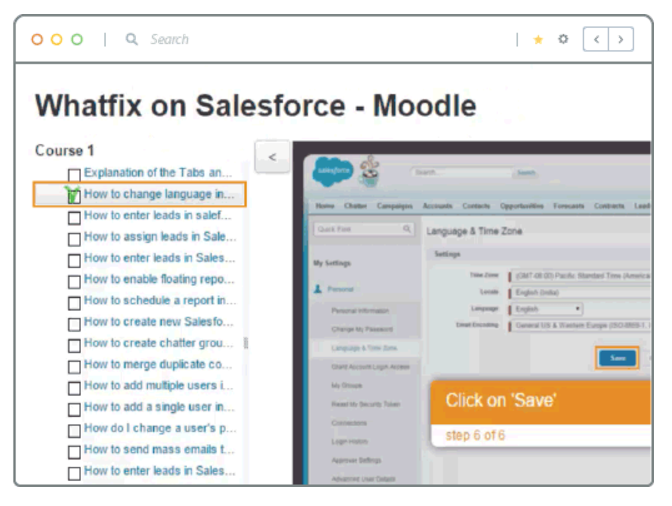Click the coffee cup mascot icon

369,171
